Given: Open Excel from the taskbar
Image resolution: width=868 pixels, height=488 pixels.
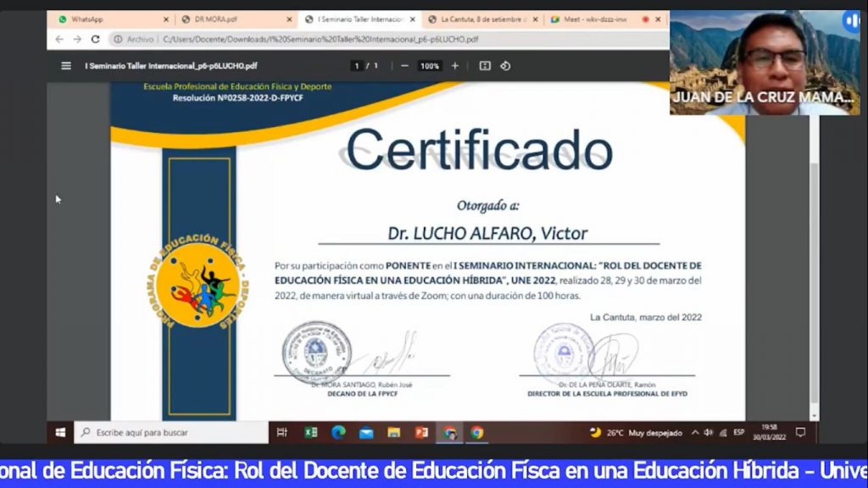Looking at the screenshot, I should click(x=311, y=433).
